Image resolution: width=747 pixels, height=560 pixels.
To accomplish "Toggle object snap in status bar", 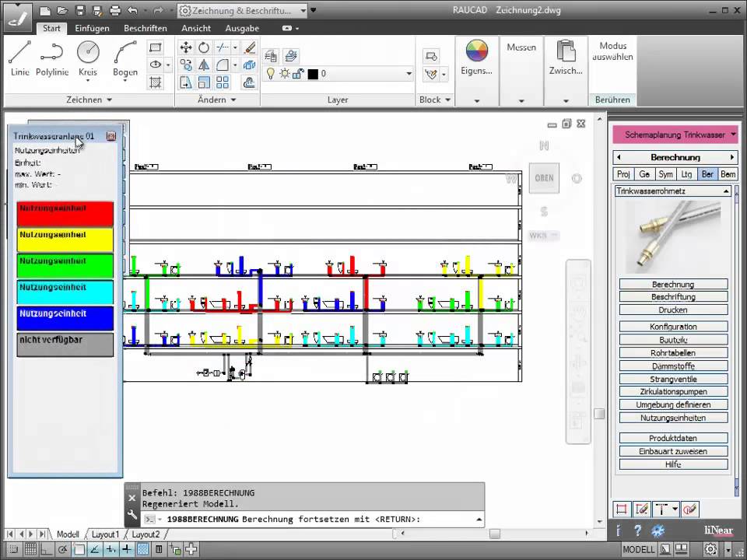I will [x=79, y=549].
